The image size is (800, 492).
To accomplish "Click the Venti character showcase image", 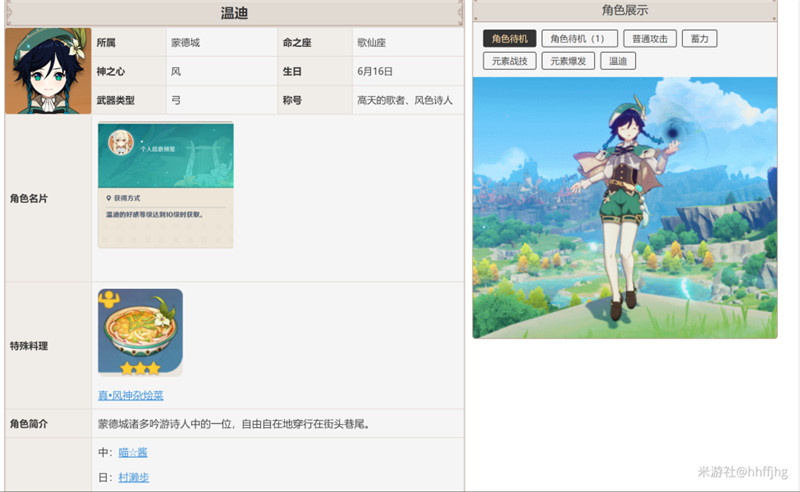I will click(624, 208).
